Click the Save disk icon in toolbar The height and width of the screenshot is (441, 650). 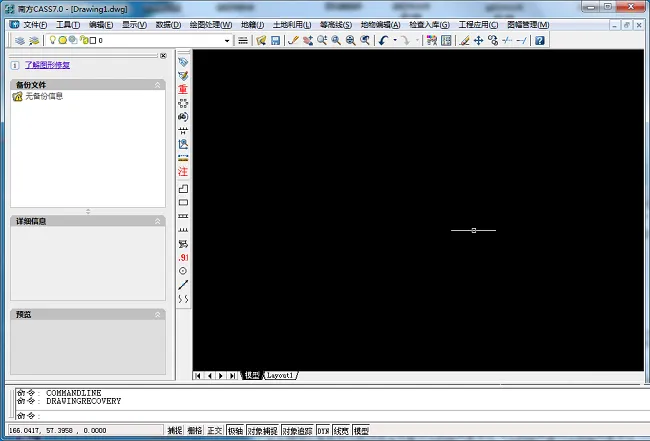click(275, 40)
